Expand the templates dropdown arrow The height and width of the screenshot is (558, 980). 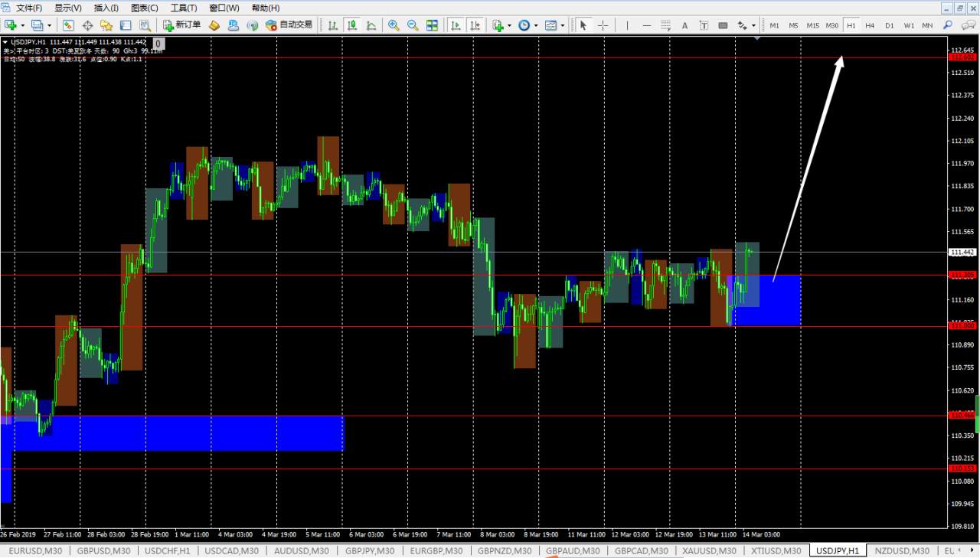point(563,25)
